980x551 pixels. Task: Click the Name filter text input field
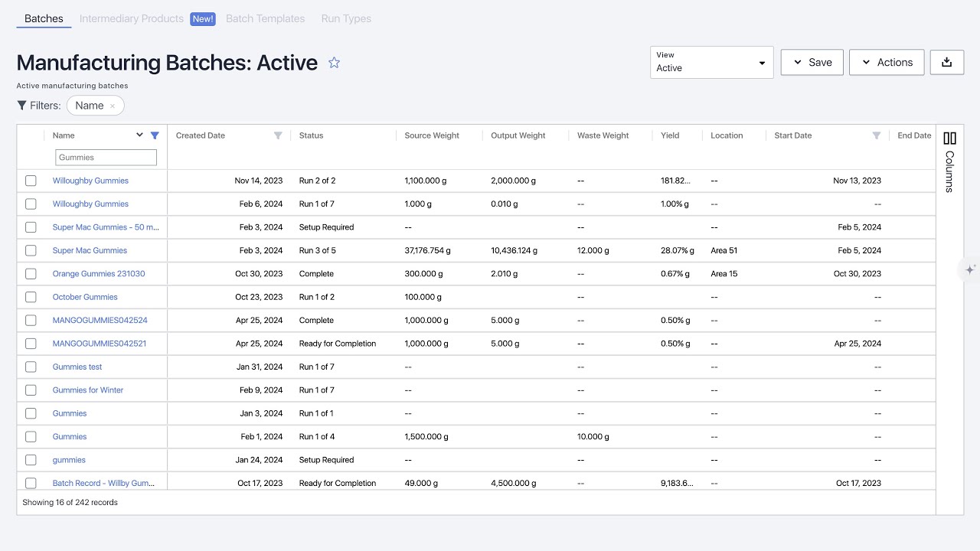tap(106, 158)
